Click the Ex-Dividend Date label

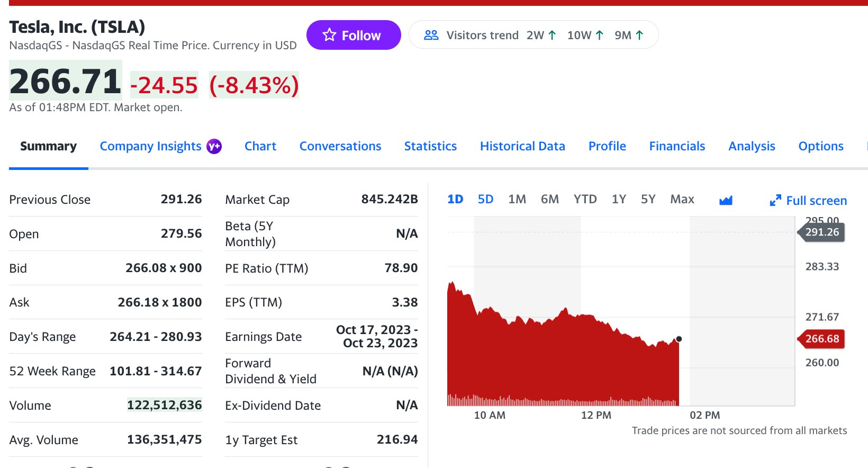[x=273, y=406]
